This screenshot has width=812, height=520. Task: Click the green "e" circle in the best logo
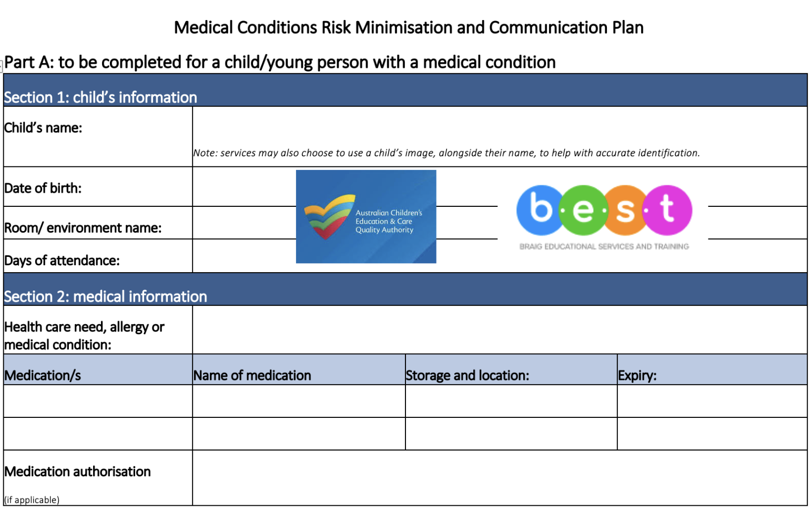[x=582, y=210]
